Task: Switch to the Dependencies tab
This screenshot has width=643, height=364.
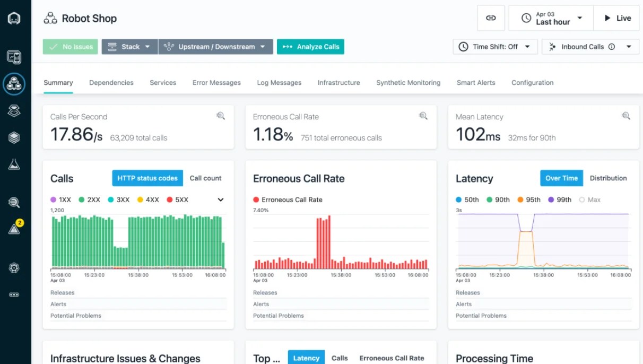Action: tap(111, 83)
